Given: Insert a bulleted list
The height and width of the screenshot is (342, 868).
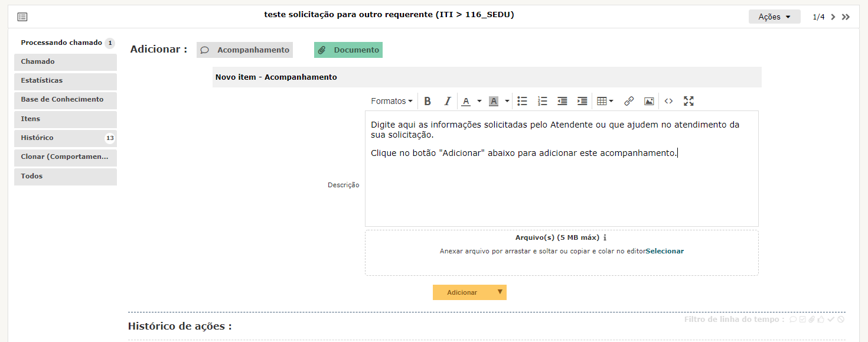Looking at the screenshot, I should click(522, 101).
